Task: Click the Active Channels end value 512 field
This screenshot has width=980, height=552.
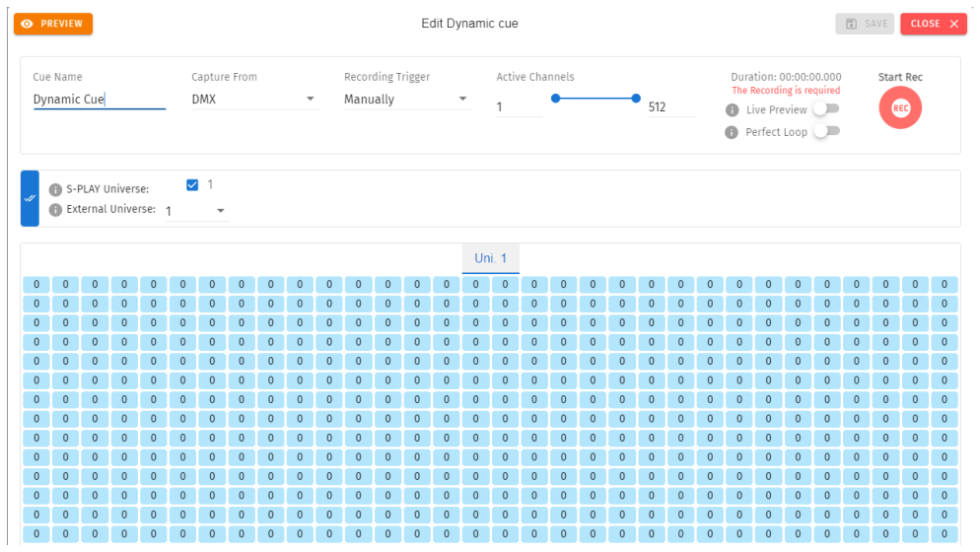Action: [671, 106]
